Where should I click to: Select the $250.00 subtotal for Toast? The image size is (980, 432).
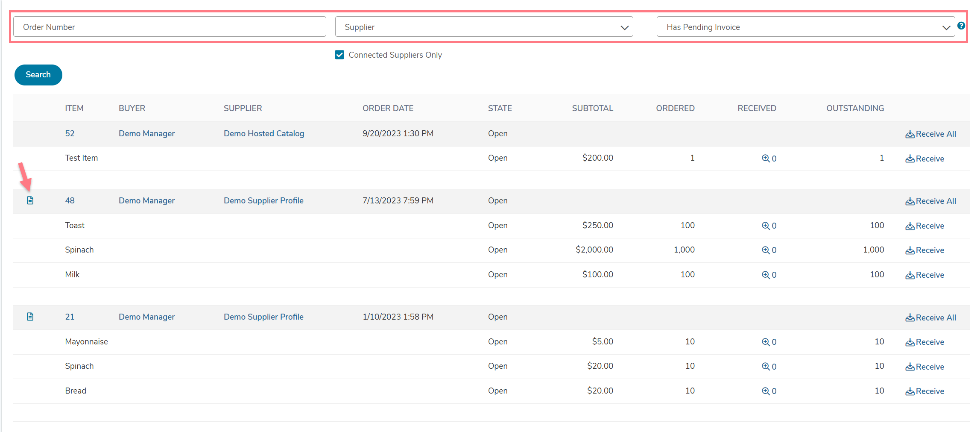click(597, 225)
